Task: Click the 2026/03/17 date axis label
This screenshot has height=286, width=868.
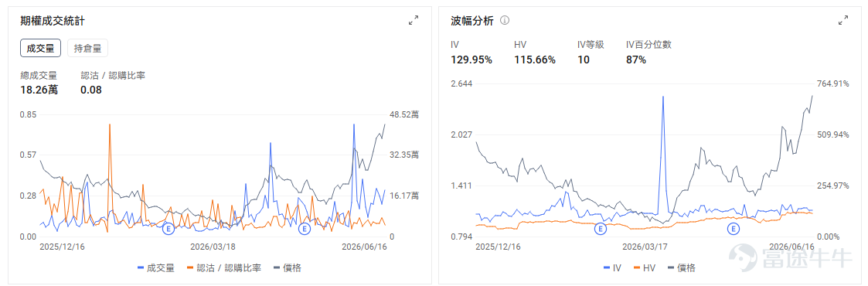Action: pyautogui.click(x=645, y=247)
